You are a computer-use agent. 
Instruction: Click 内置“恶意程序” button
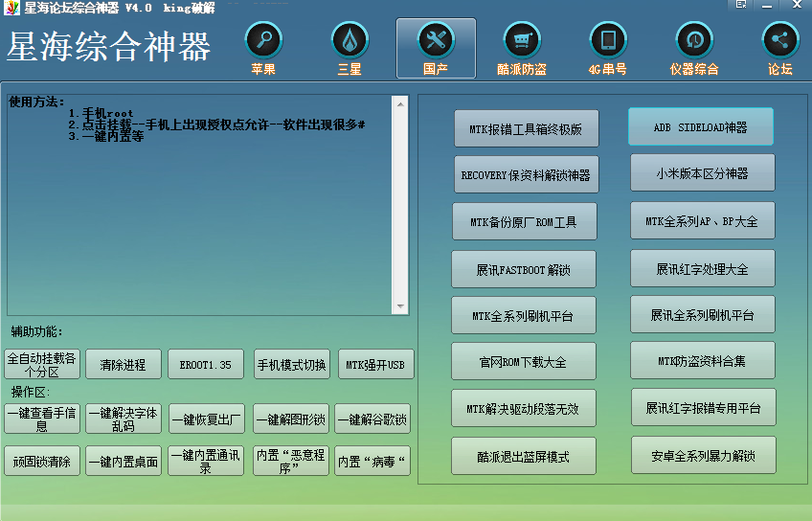(291, 461)
